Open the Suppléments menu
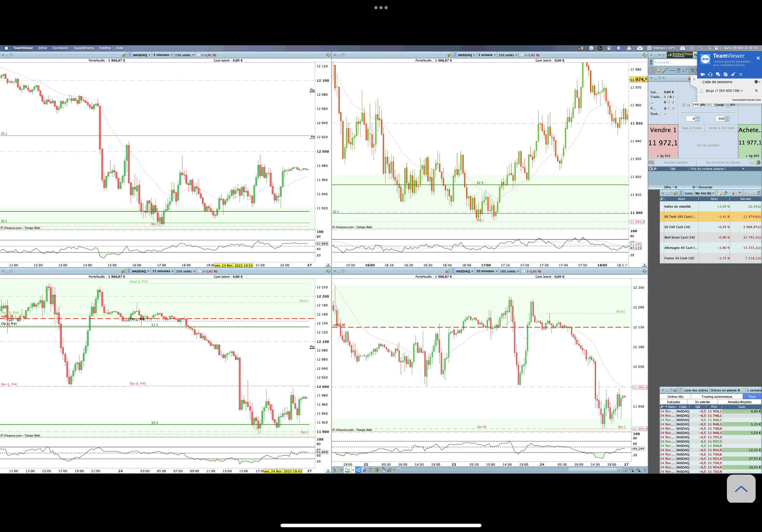Image resolution: width=762 pixels, height=532 pixels. (84, 48)
